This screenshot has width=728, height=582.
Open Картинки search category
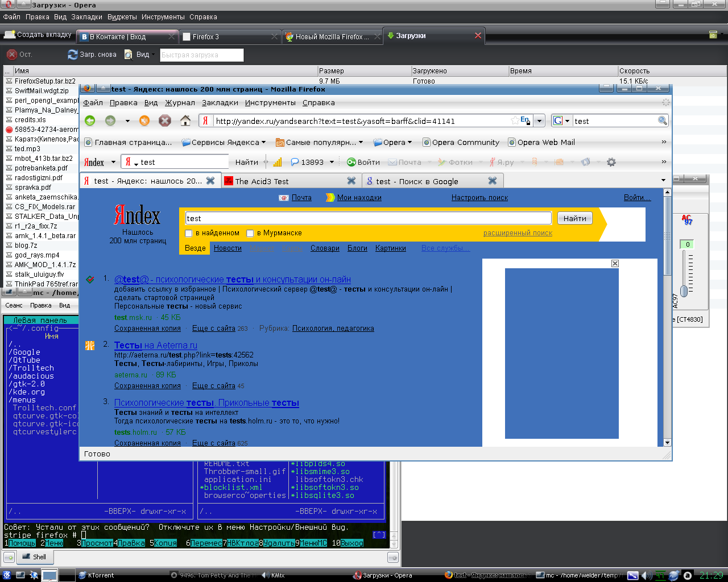point(391,248)
